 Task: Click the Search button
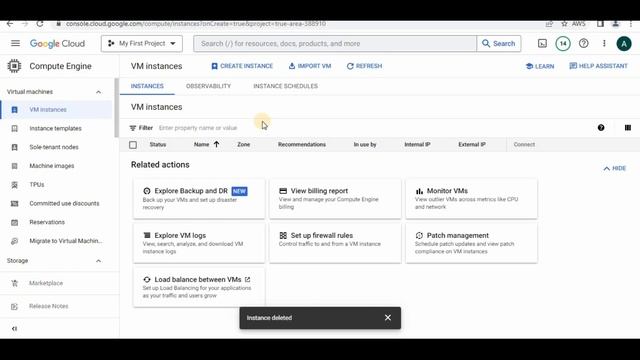[499, 43]
